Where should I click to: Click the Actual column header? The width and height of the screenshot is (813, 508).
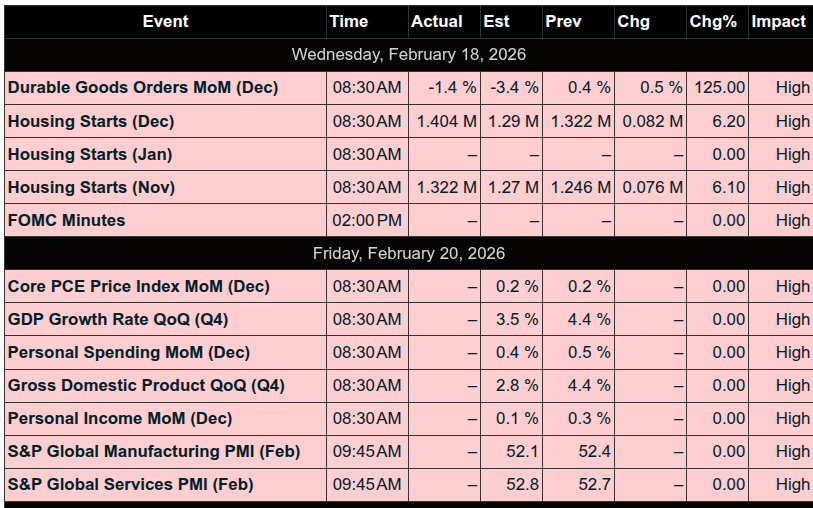(x=437, y=21)
